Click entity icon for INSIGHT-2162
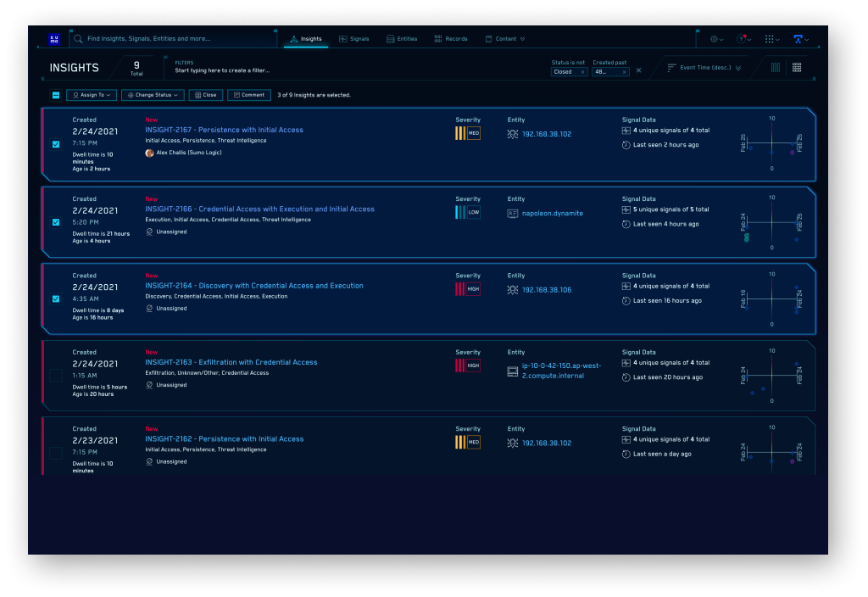The image size is (868, 597). pyautogui.click(x=513, y=443)
